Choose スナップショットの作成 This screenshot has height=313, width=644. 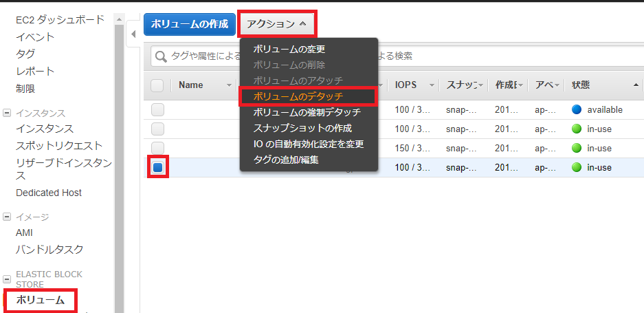tap(302, 129)
